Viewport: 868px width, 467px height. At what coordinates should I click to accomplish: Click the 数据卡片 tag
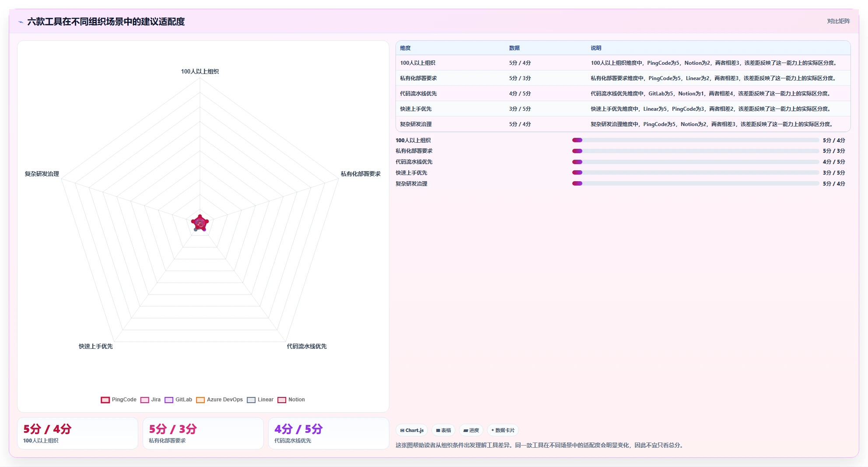(503, 430)
